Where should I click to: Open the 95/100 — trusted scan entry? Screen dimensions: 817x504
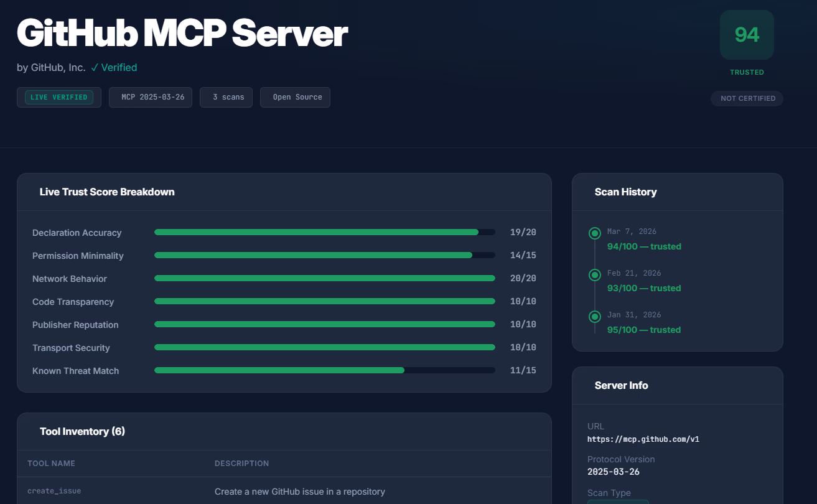tap(644, 330)
